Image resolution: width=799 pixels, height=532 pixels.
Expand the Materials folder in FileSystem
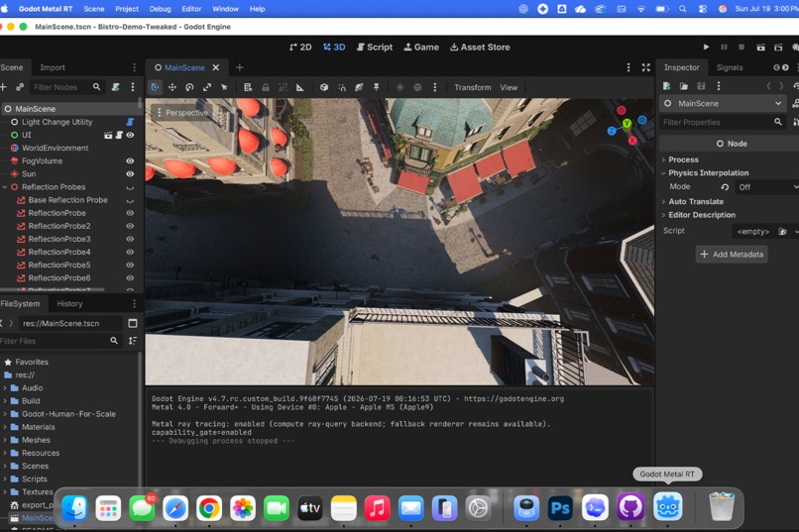5,427
